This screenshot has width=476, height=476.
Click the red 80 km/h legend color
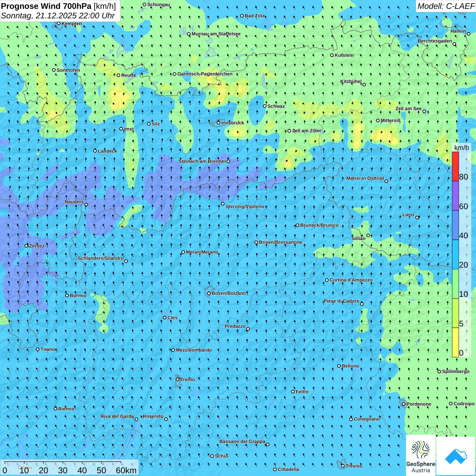click(455, 166)
